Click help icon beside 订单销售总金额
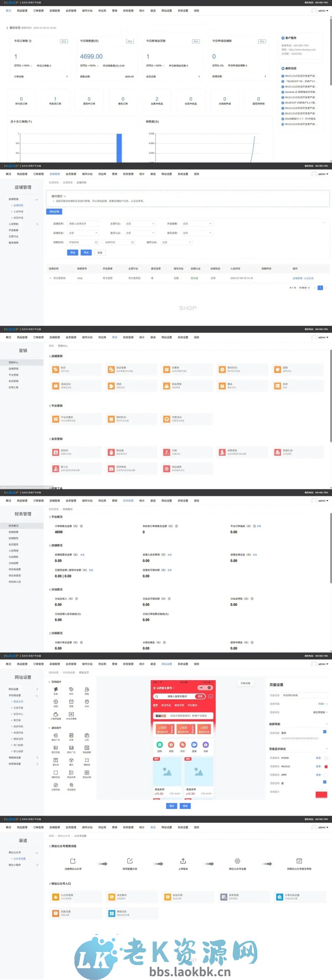332x980 pixels. (x=81, y=526)
